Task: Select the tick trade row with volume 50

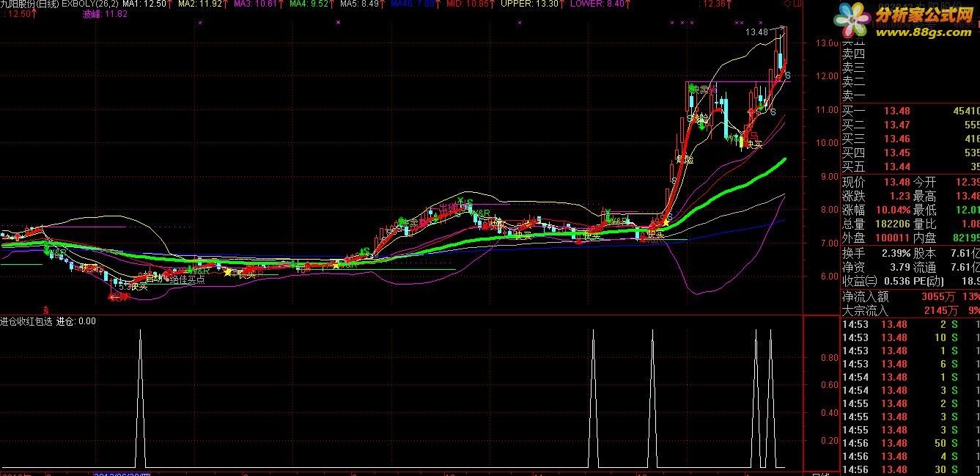Action: (x=910, y=443)
